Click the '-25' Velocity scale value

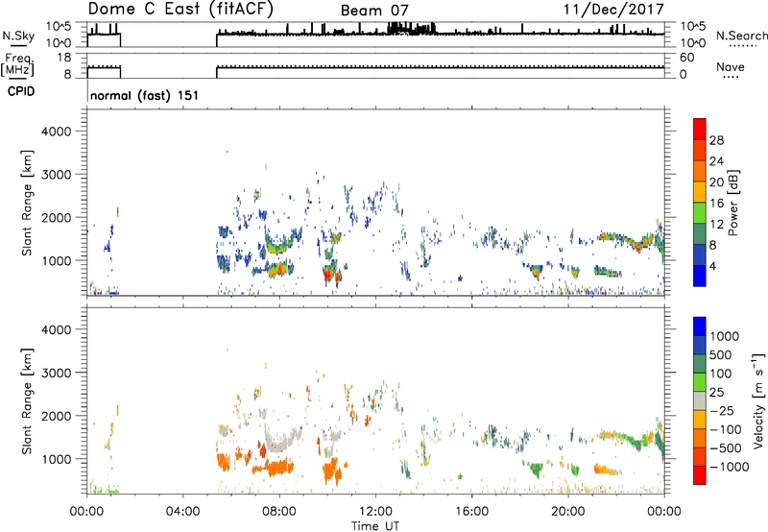[x=722, y=411]
